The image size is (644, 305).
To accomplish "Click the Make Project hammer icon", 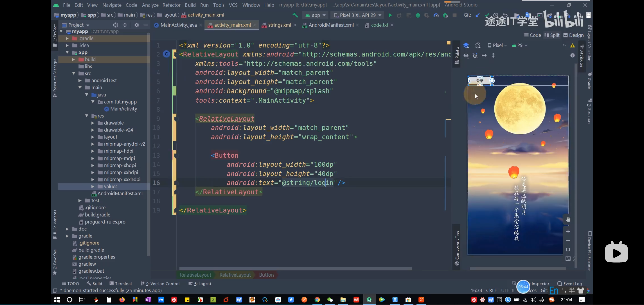I will (x=295, y=15).
